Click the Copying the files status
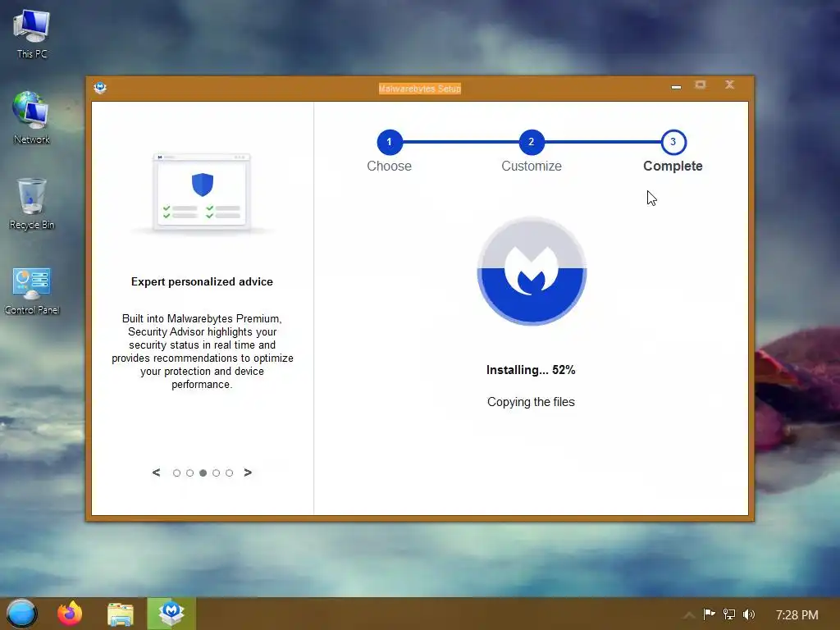840x630 pixels. pyautogui.click(x=531, y=402)
